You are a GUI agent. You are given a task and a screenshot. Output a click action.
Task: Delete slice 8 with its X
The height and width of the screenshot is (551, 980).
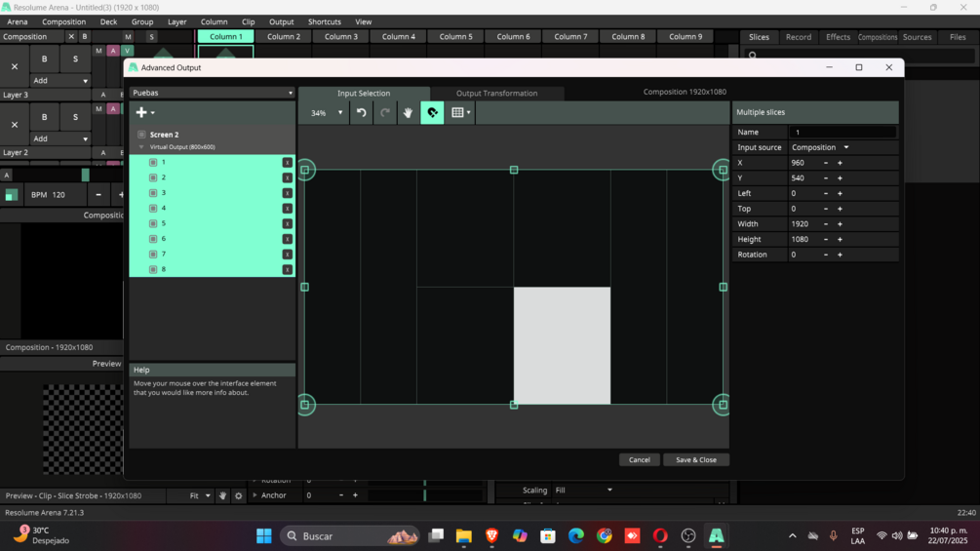coord(288,269)
